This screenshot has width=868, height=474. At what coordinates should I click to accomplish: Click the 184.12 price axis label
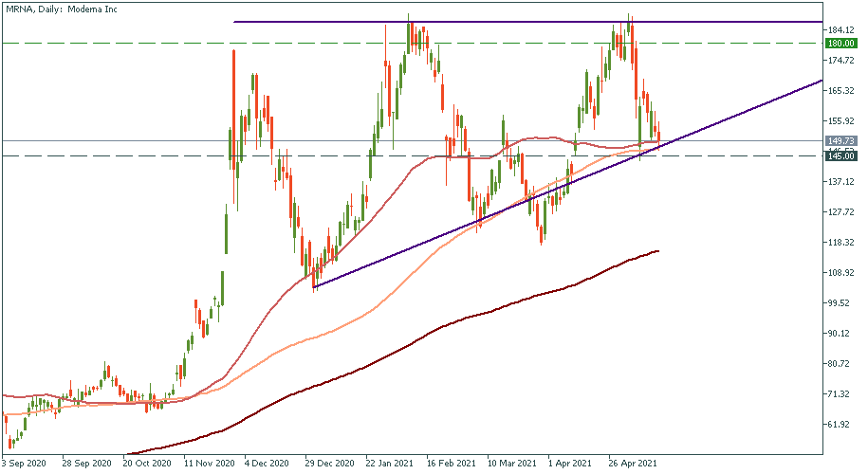click(836, 30)
